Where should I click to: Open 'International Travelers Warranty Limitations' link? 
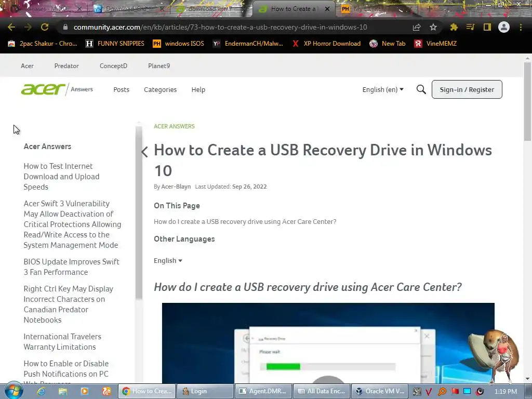(x=62, y=342)
